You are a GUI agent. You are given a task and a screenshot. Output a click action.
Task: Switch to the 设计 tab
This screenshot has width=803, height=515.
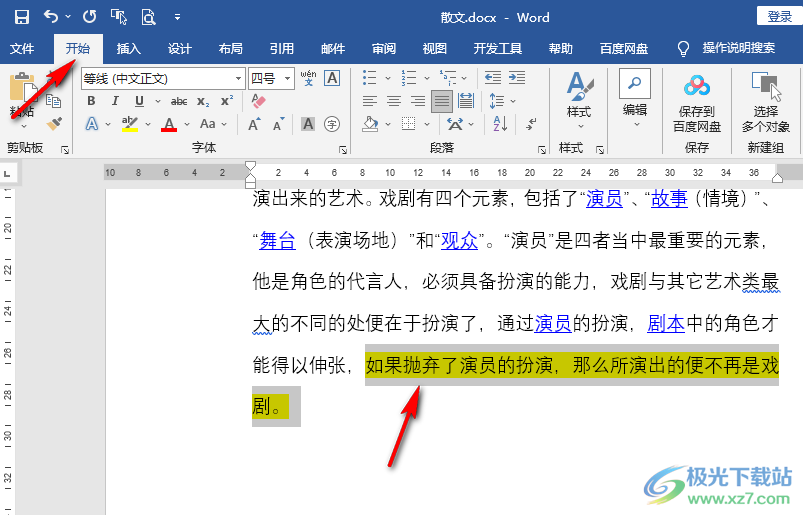point(180,49)
